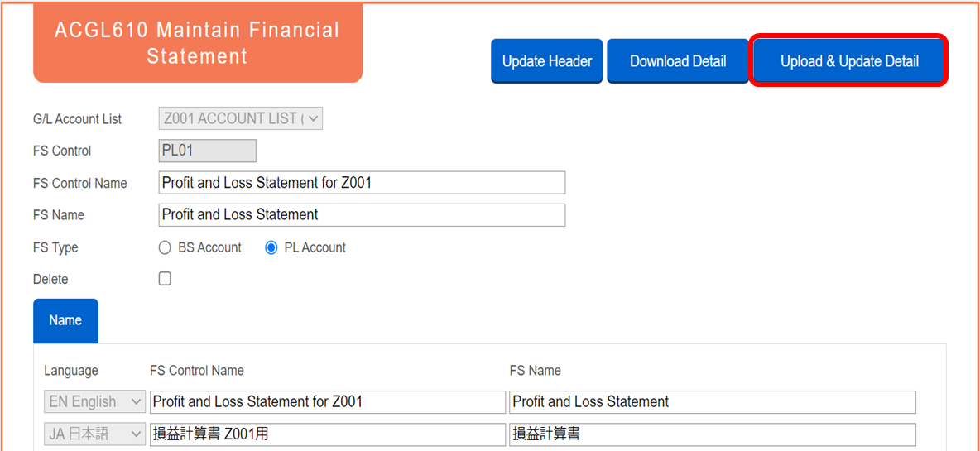Click the English row FS Control Name field
The image size is (980, 451).
pyautogui.click(x=328, y=402)
